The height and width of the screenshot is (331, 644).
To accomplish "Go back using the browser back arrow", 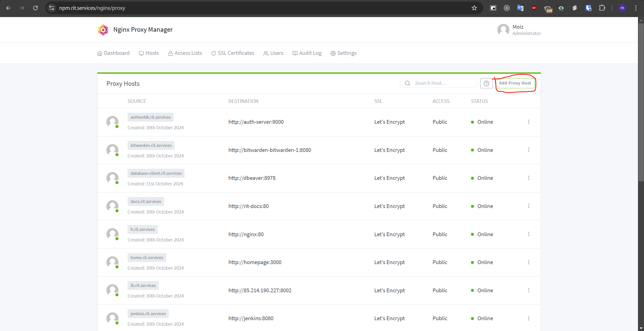I will coord(8,8).
